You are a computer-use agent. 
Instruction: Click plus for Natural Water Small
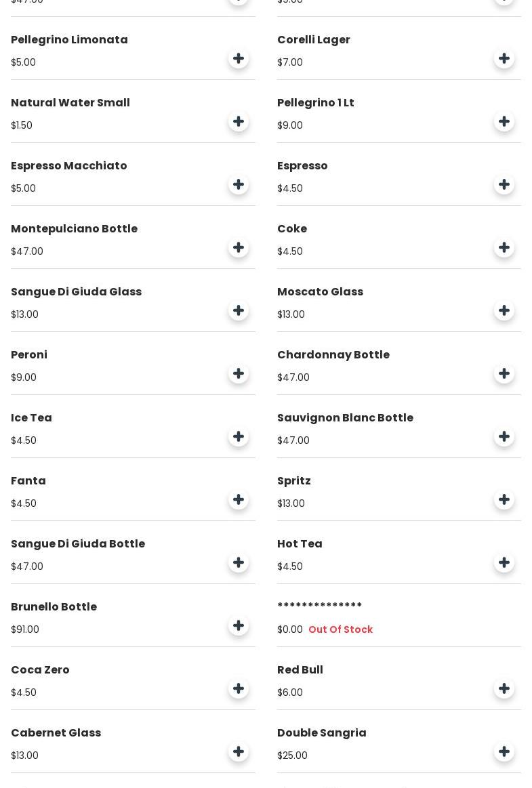click(239, 122)
